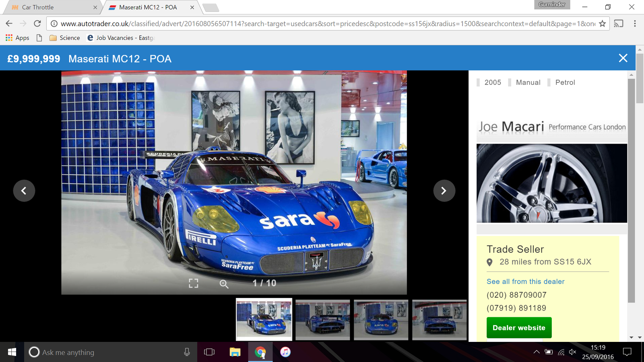Select the second car thumbnail
Screen dimensions: 644x362
[x=322, y=320]
